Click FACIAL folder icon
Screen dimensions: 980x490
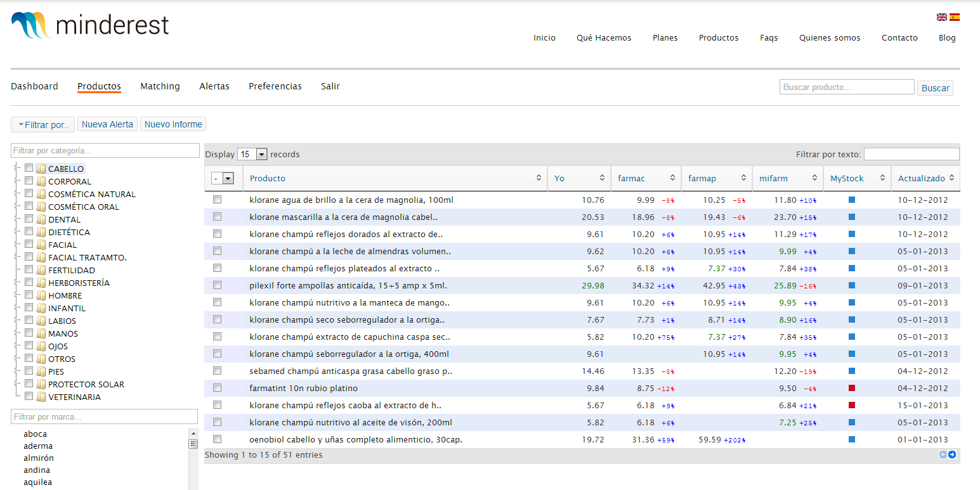click(x=41, y=245)
